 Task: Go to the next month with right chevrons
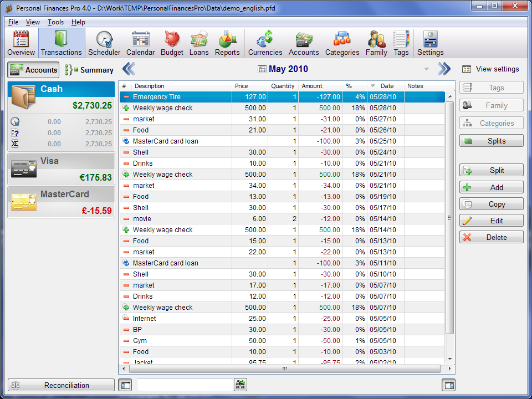pyautogui.click(x=444, y=69)
